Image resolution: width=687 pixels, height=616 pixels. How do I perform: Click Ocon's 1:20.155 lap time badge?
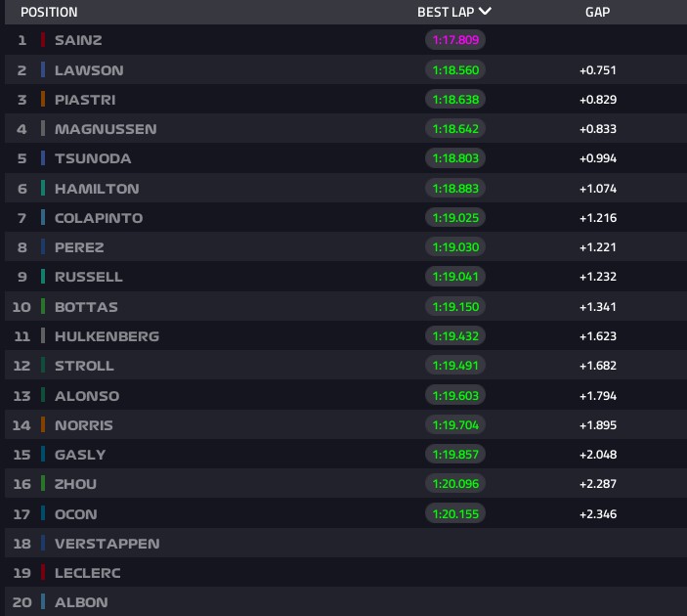click(455, 514)
